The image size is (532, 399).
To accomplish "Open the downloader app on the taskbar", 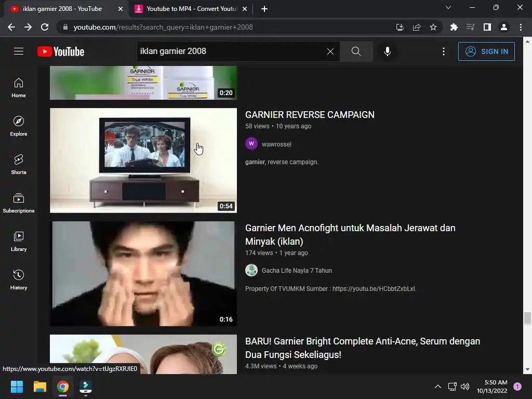I will click(86, 387).
